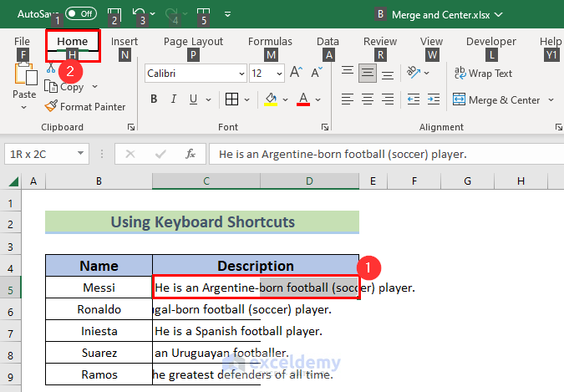Click Decrease Indent icon
This screenshot has width=564, height=392.
(414, 99)
